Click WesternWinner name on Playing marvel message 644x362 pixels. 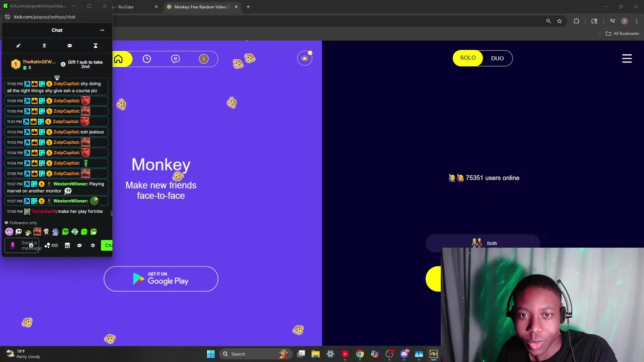[70, 184]
